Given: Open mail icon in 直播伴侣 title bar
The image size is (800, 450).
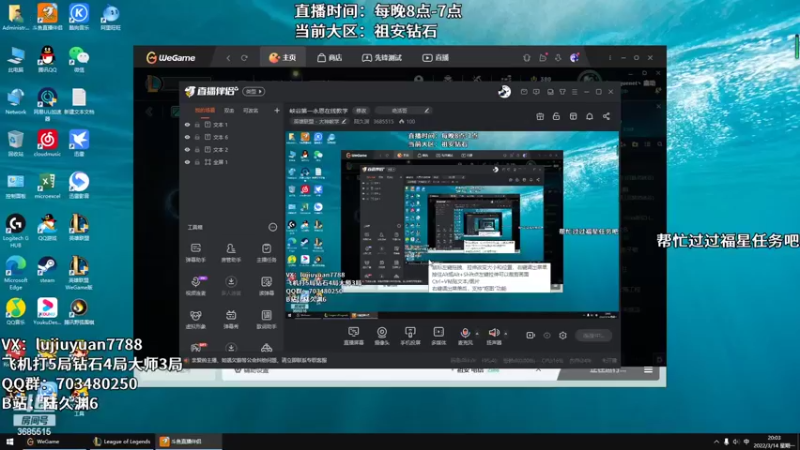Looking at the screenshot, I should [524, 92].
